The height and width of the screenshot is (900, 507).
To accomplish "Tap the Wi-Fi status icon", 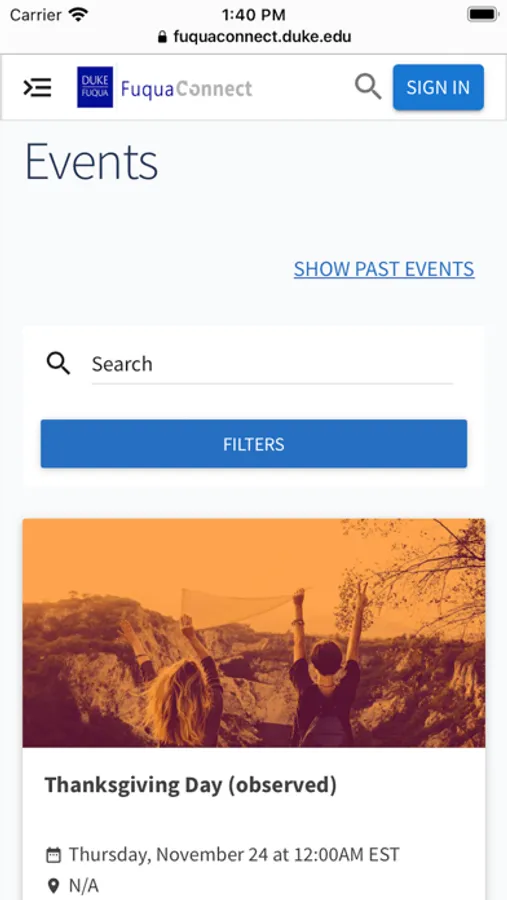I will click(x=78, y=14).
